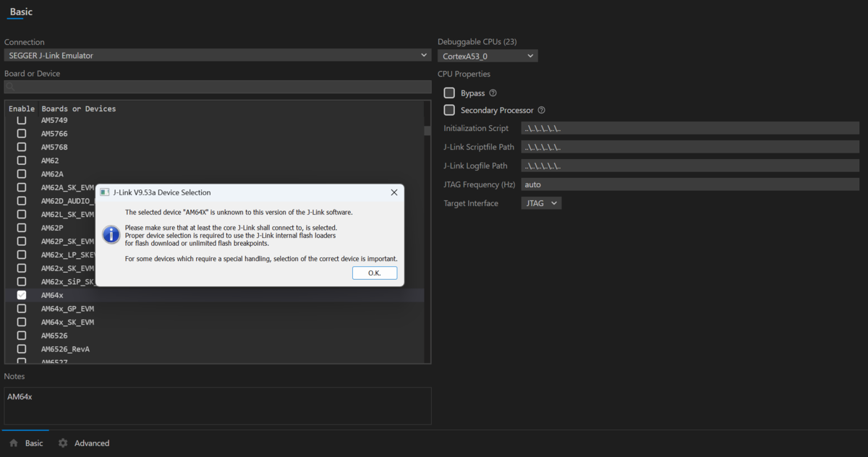Open the Target Interface JTAG dropdown
The width and height of the screenshot is (868, 457).
(541, 203)
